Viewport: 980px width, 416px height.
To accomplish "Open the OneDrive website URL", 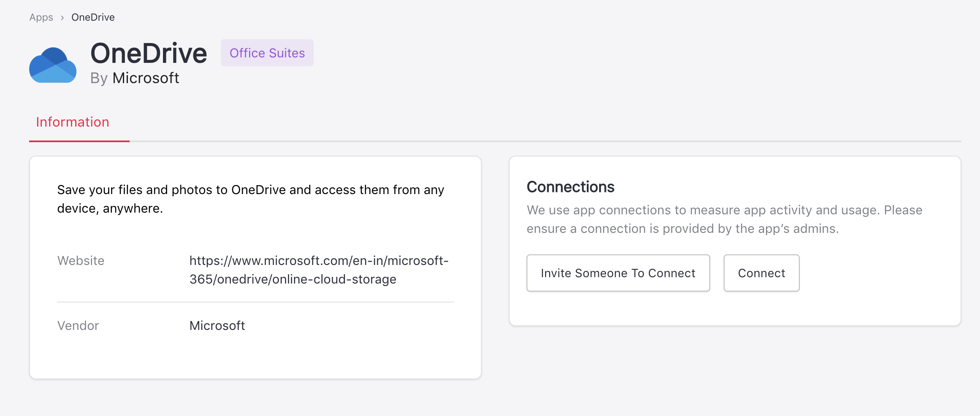I will (319, 270).
